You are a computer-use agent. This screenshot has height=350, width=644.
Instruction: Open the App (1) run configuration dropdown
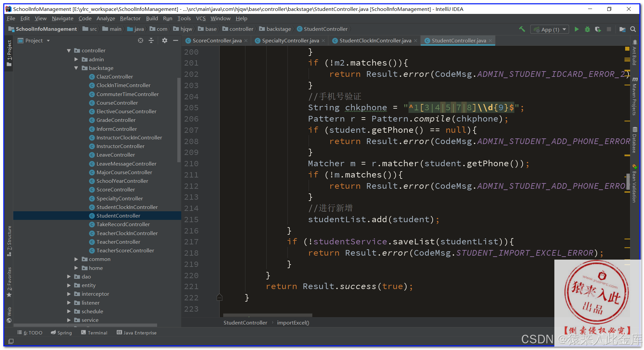coord(549,29)
